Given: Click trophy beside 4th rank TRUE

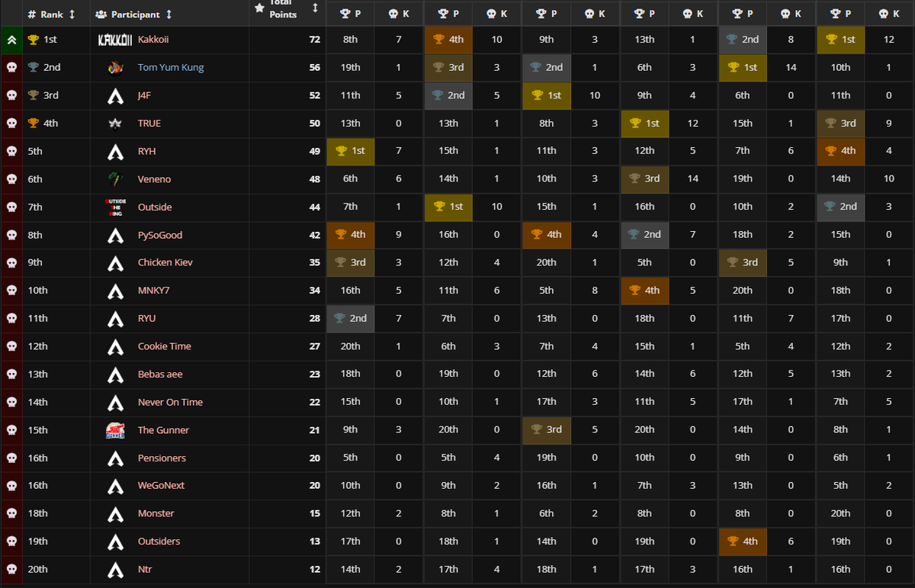Looking at the screenshot, I should tap(33, 123).
